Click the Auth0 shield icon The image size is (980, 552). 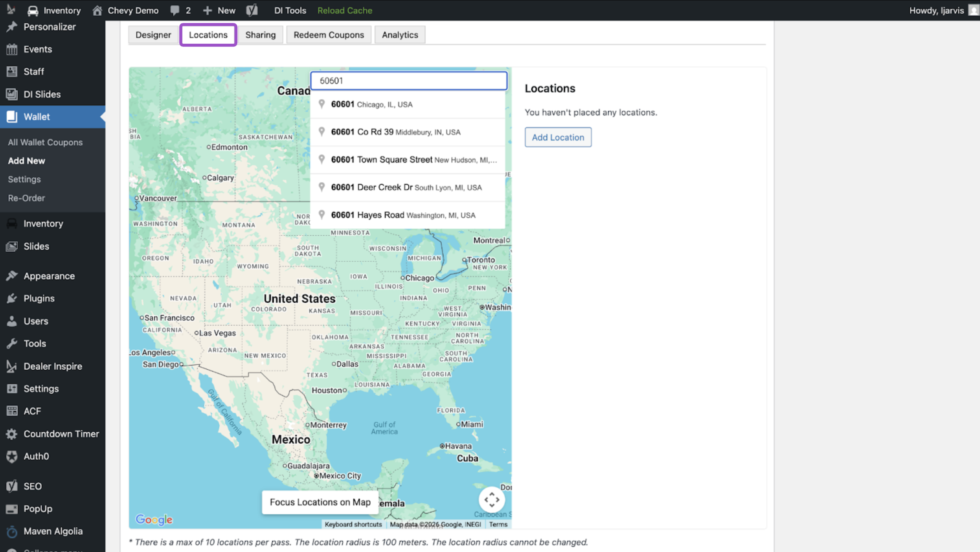pos(12,456)
